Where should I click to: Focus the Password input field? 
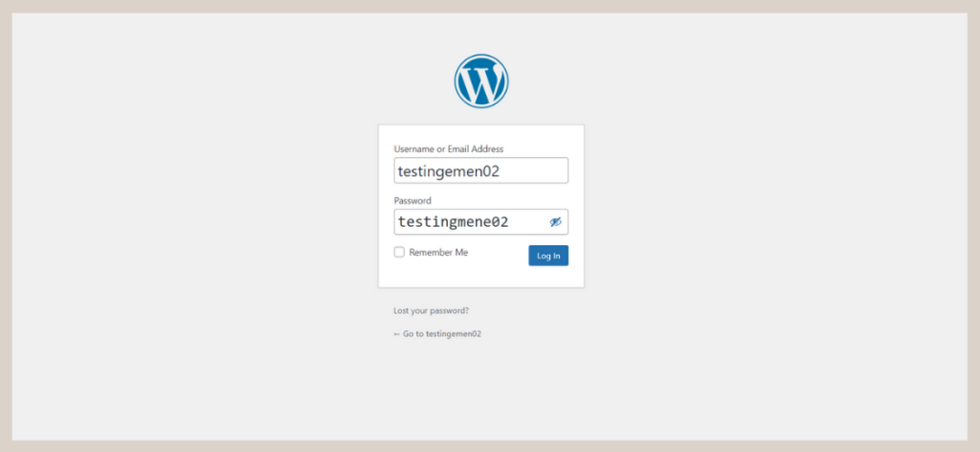coord(469,222)
